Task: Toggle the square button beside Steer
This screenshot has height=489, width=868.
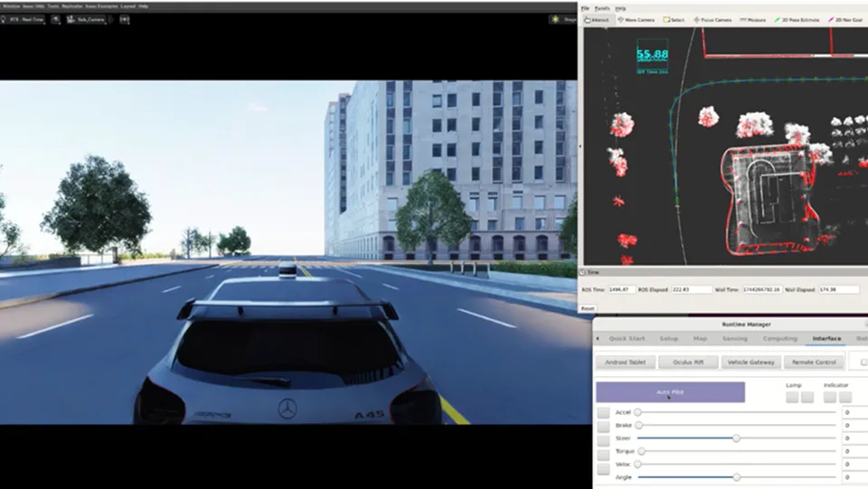Action: tap(603, 439)
